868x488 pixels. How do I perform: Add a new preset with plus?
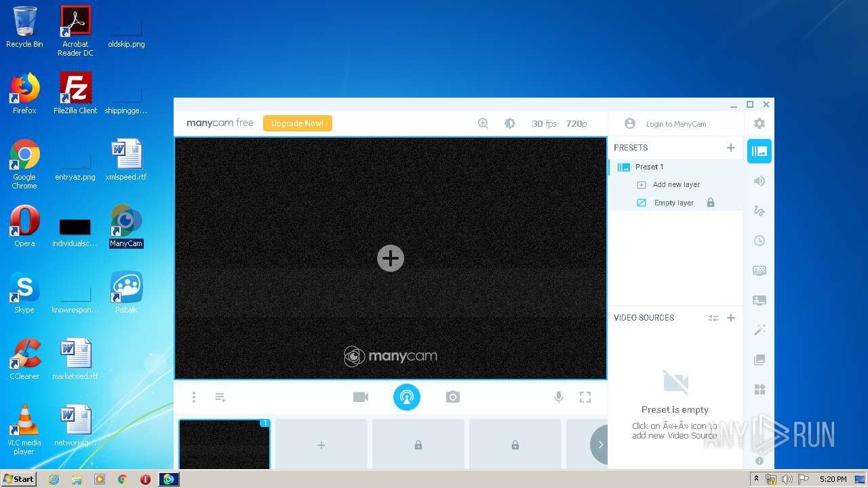point(731,147)
